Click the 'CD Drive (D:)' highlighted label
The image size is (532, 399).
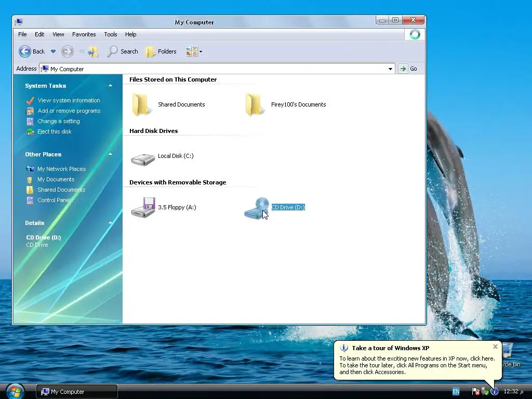(288, 207)
